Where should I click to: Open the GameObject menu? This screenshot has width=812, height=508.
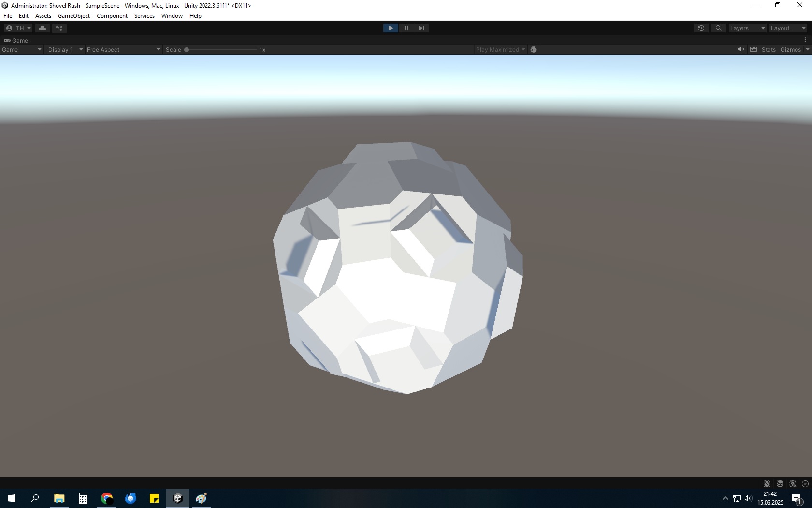click(x=74, y=16)
